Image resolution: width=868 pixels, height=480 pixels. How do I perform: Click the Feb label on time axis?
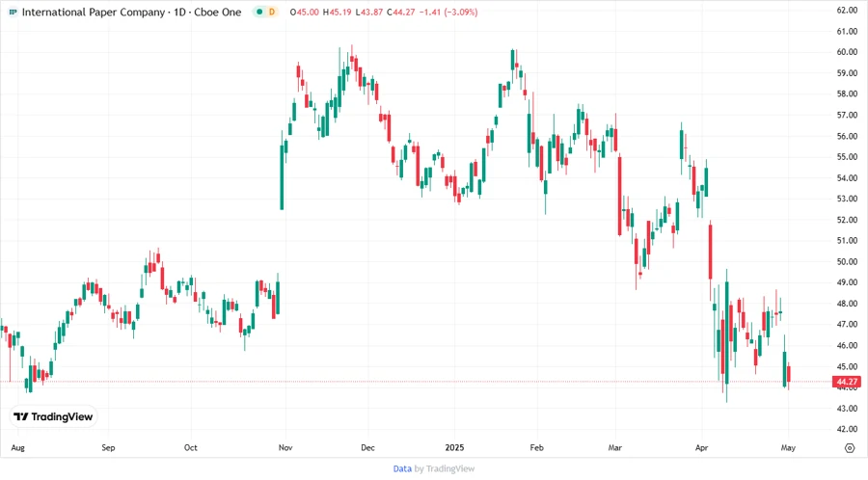pyautogui.click(x=536, y=448)
